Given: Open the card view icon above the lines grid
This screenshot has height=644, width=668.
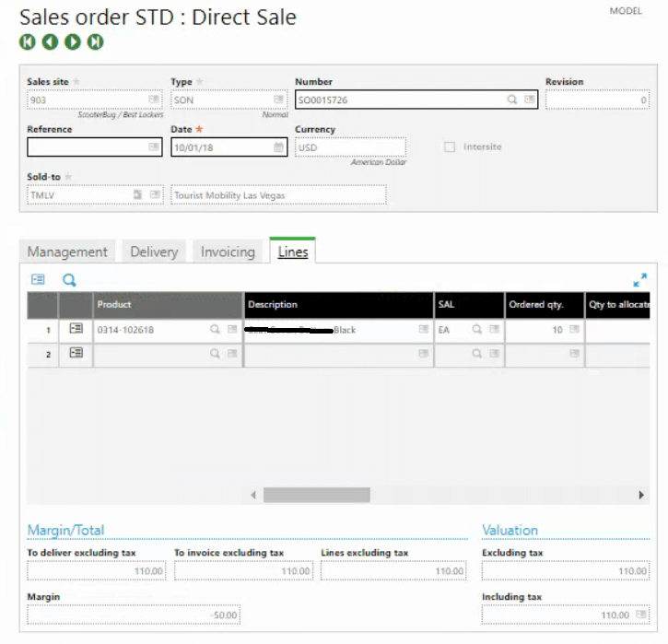Looking at the screenshot, I should click(x=38, y=280).
